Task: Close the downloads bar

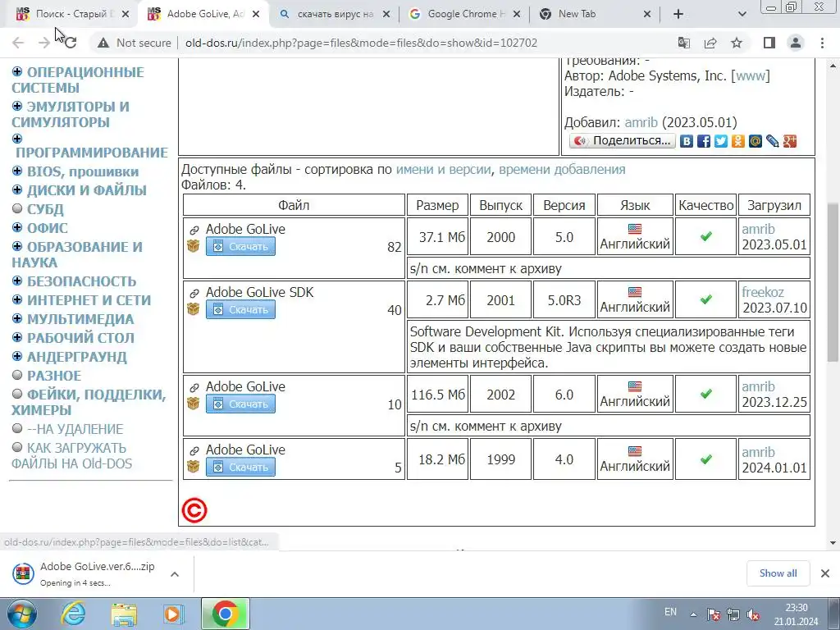Action: point(825,573)
